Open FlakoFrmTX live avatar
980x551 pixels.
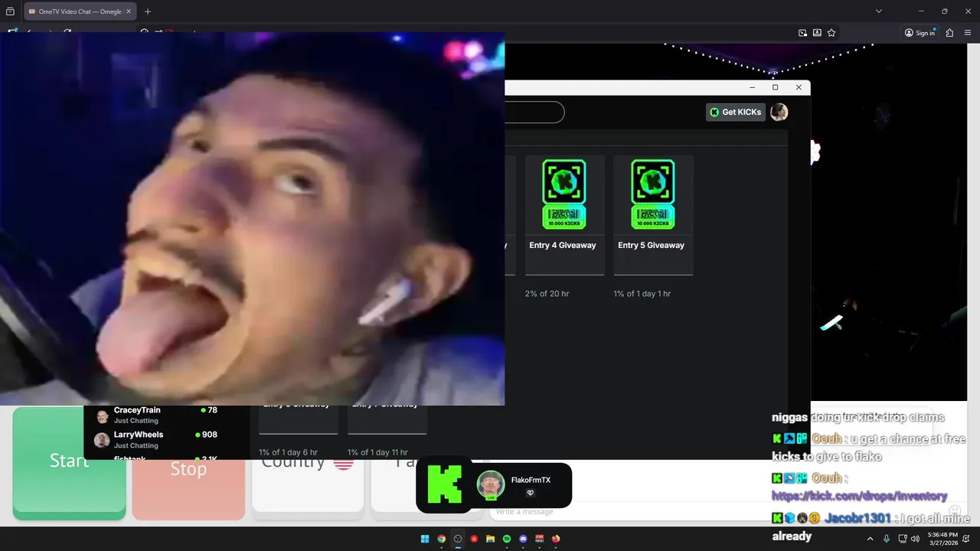coord(491,484)
